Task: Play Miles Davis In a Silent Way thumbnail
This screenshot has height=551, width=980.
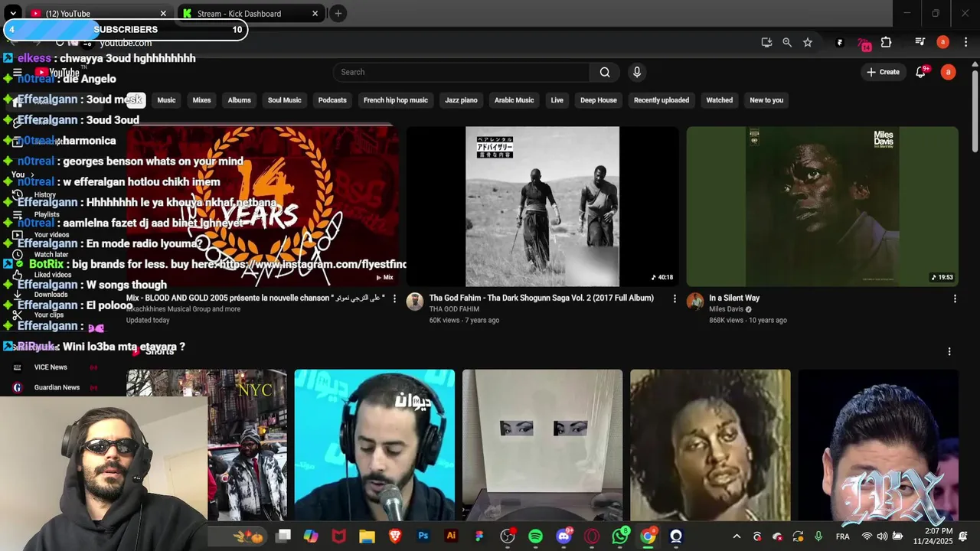Action: point(822,207)
